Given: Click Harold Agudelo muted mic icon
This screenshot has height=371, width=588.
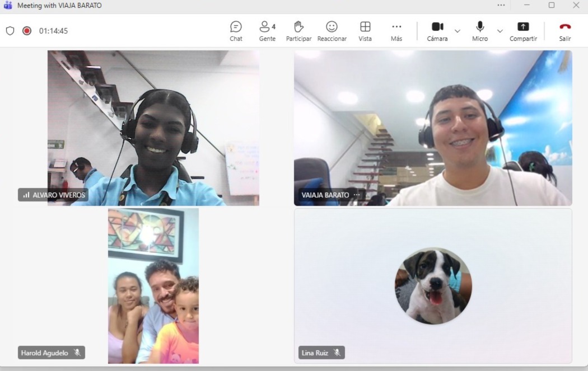Looking at the screenshot, I should (77, 353).
